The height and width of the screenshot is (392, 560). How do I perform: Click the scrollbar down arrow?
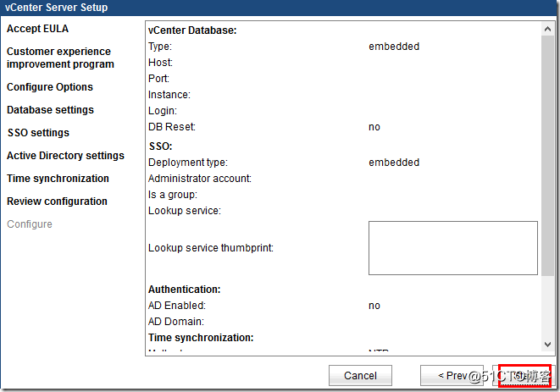coord(547,345)
